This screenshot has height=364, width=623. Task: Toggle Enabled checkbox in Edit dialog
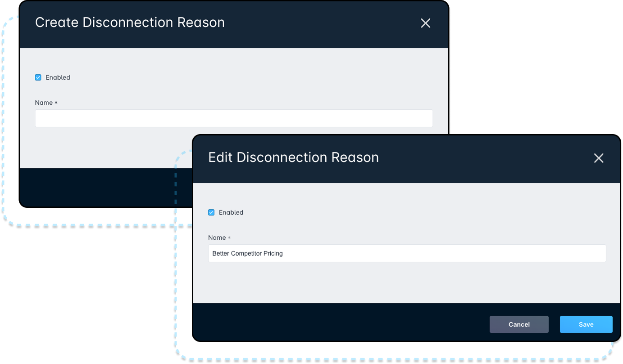point(211,212)
